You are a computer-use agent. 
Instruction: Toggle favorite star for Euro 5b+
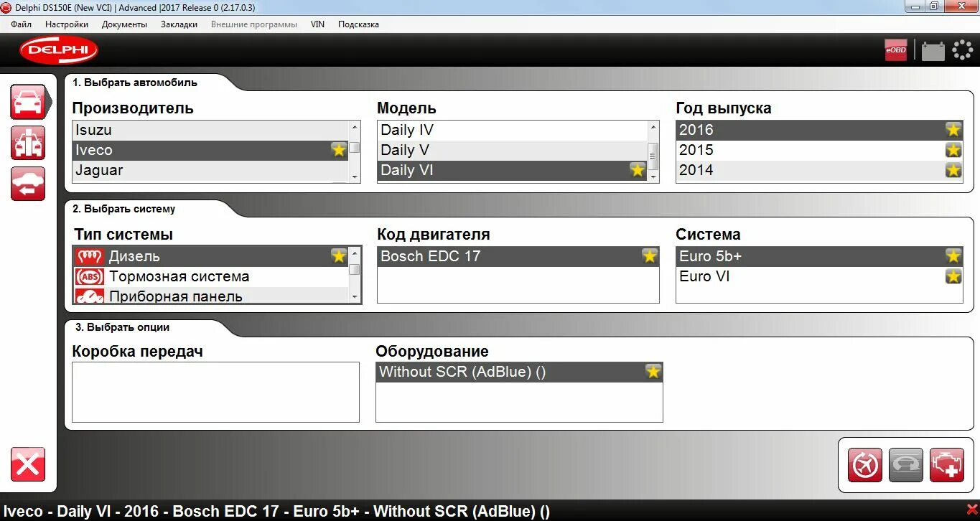point(953,256)
